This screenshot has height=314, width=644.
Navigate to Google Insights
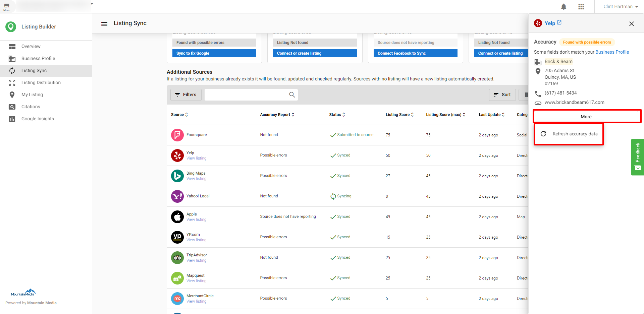(38, 119)
